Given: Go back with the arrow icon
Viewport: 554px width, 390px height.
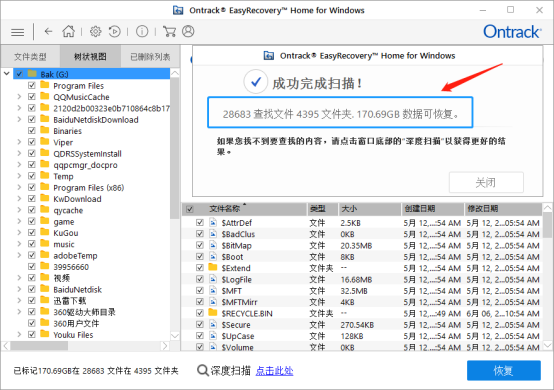Looking at the screenshot, I should click(x=48, y=32).
